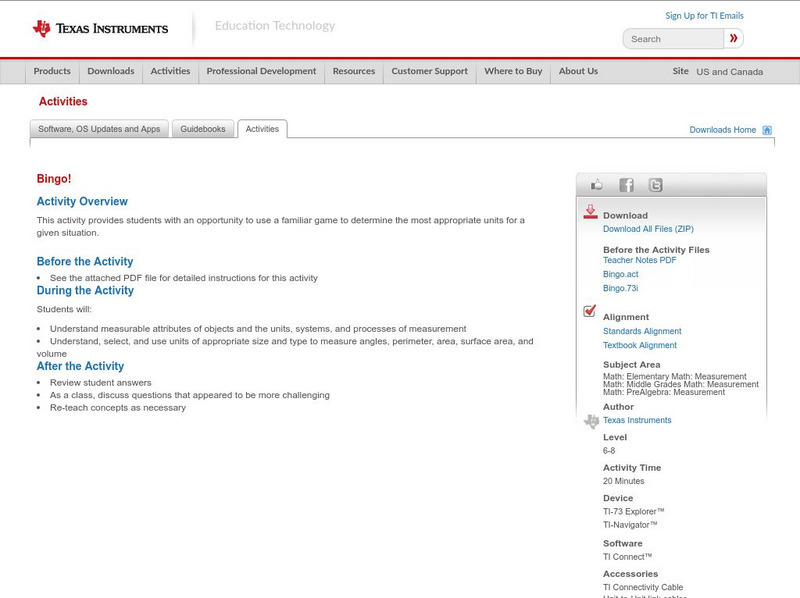Click the Bingo! activity title
This screenshot has width=800, height=598.
[54, 179]
